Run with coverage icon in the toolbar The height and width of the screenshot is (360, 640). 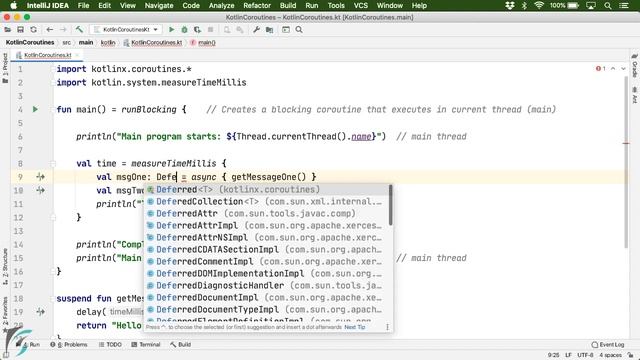198,29
